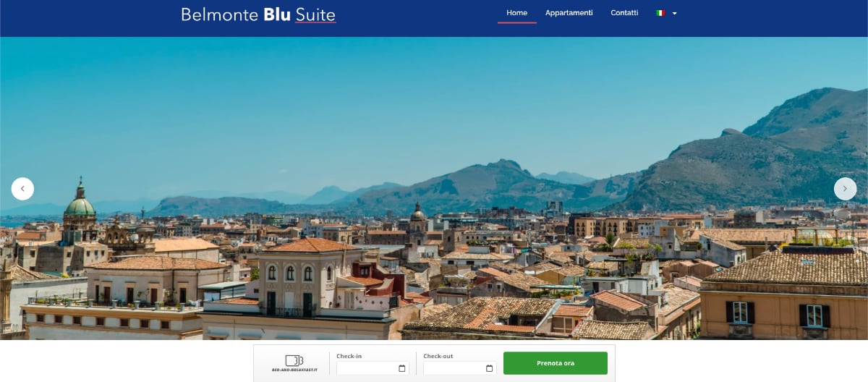
Task: Click the Belmonte Blu Suite logo
Action: coord(258,14)
